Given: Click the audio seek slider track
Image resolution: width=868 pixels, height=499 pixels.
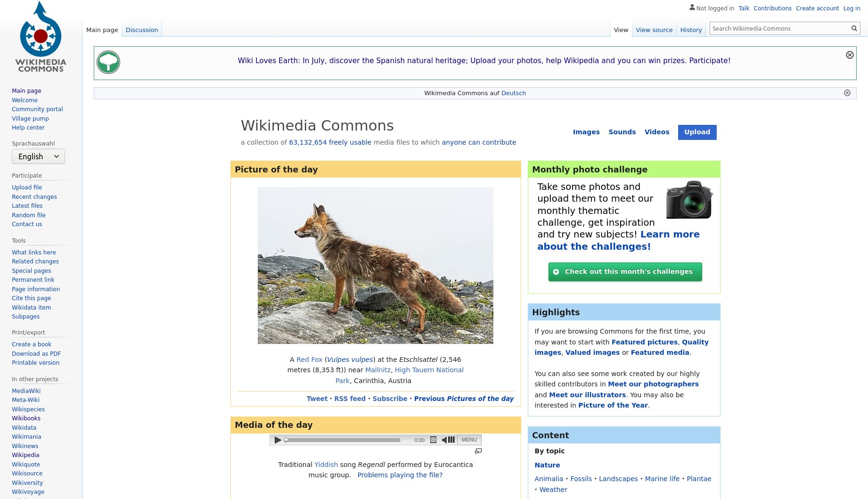Looking at the screenshot, I should coord(344,440).
